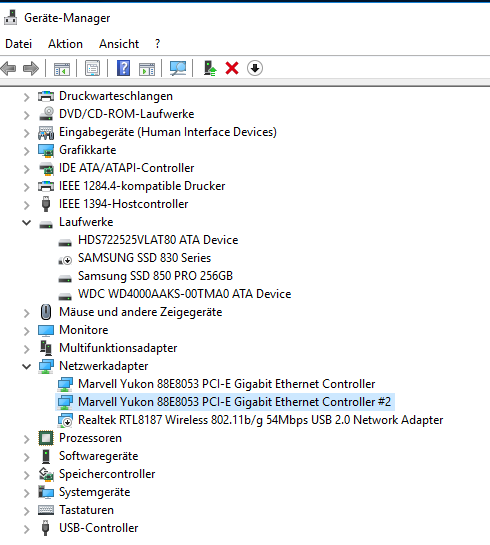The height and width of the screenshot is (545, 490).
Task: Toggle the action pane toolbar icon
Action: [147, 68]
